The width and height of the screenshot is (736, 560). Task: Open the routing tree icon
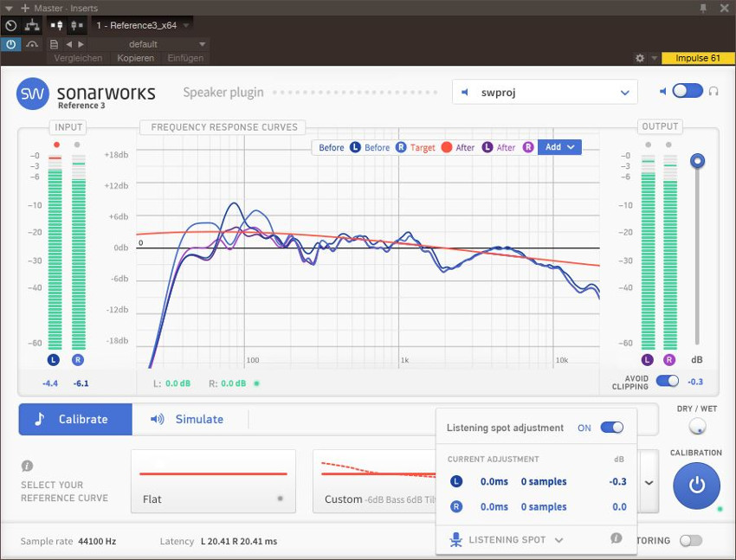(x=32, y=25)
